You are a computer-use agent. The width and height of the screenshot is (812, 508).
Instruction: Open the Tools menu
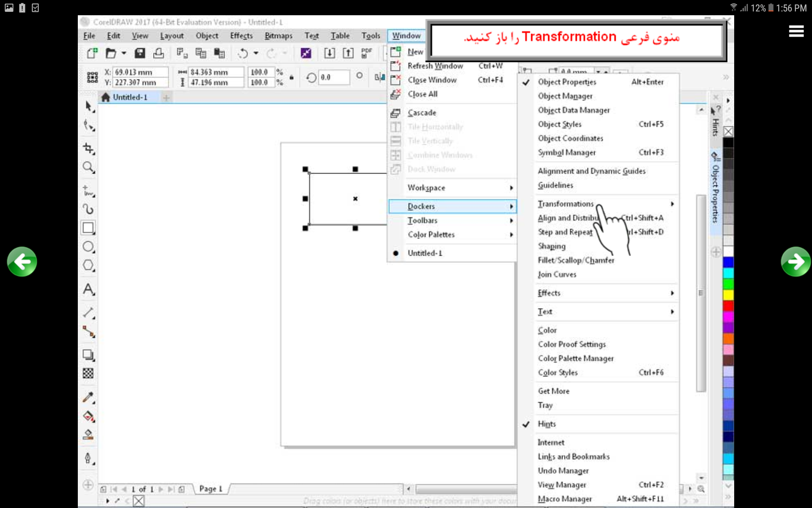pos(370,36)
